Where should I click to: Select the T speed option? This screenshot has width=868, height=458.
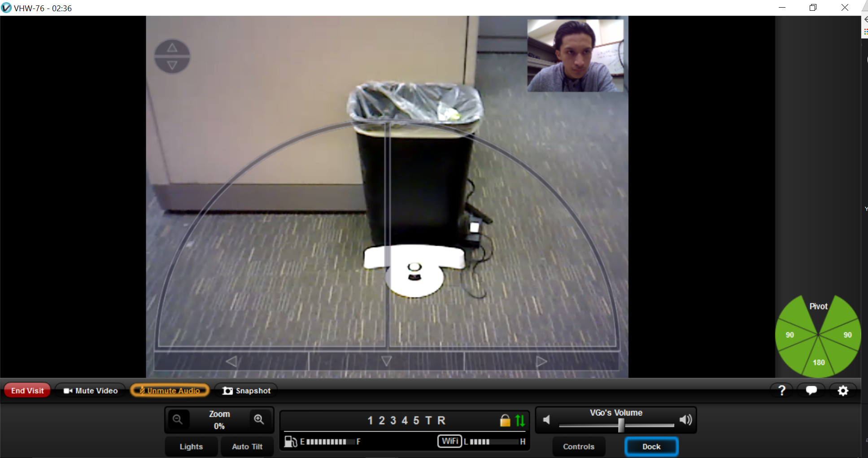[x=428, y=421]
